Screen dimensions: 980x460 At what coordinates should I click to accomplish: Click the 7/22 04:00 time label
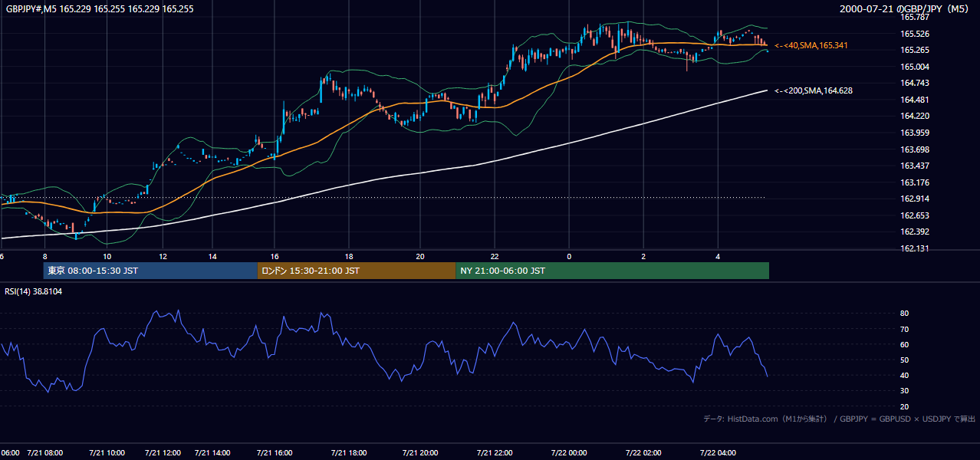click(x=719, y=453)
